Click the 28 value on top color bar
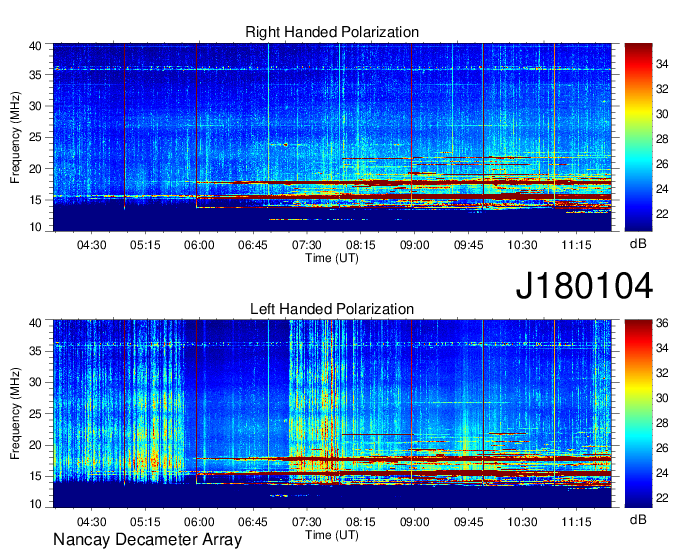Image resolution: width=680 pixels, height=552 pixels. pos(662,139)
